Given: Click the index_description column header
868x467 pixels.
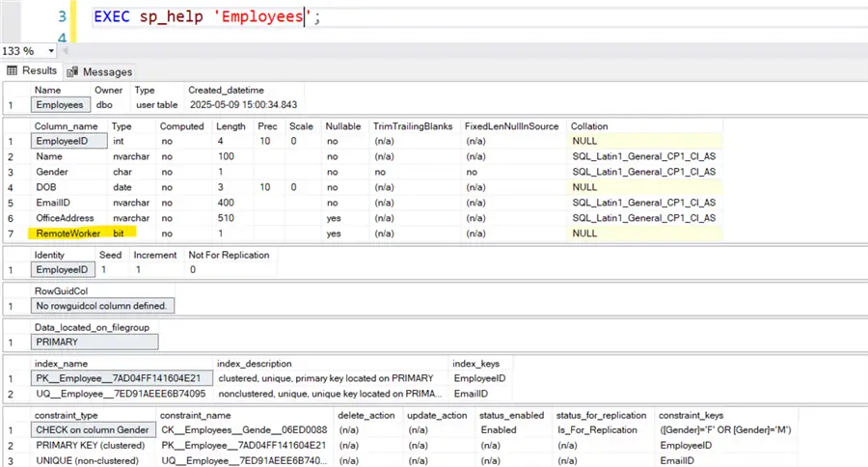Looking at the screenshot, I should (255, 364).
